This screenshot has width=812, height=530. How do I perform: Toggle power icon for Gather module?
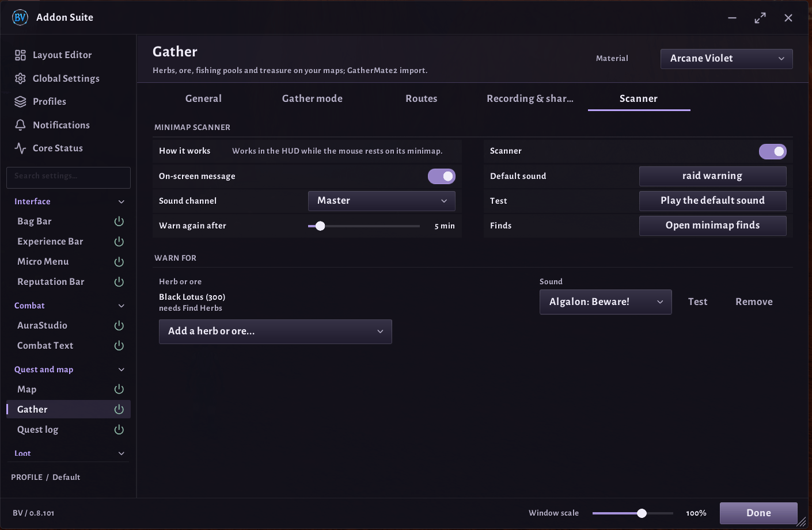[x=119, y=410]
